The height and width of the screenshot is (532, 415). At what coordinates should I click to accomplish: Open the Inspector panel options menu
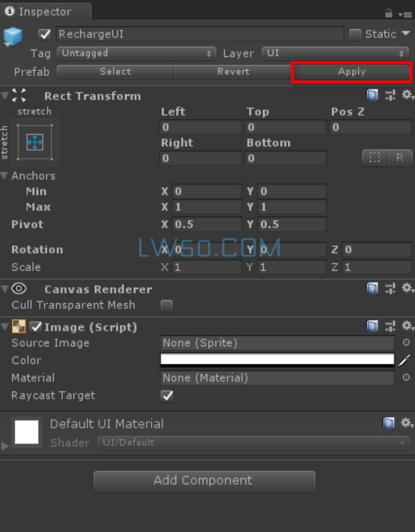tap(405, 14)
